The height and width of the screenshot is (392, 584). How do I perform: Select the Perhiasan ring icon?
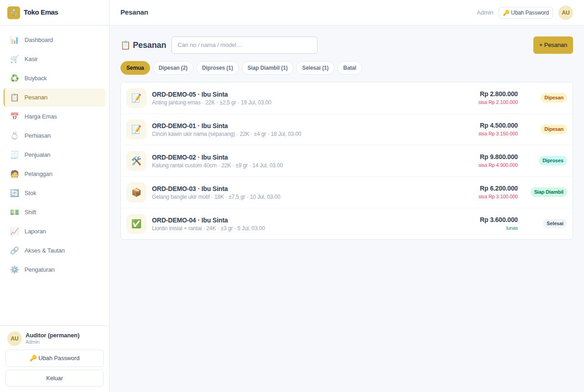(x=15, y=136)
